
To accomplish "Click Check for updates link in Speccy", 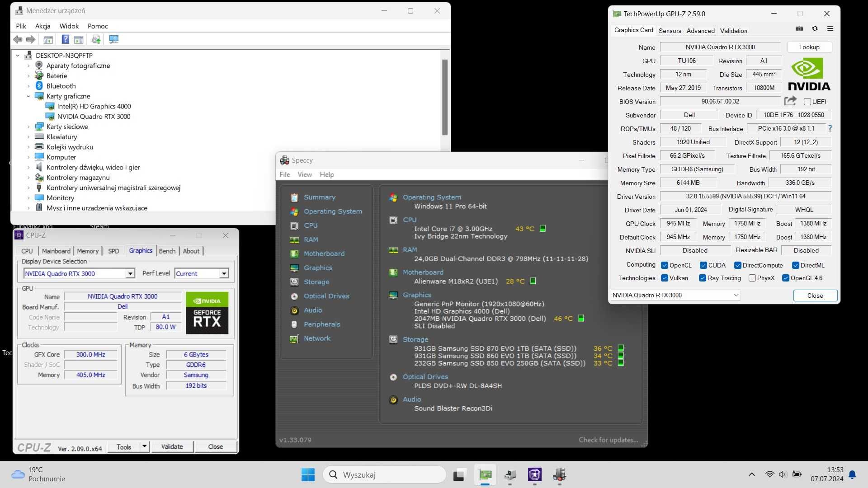I will tap(608, 440).
